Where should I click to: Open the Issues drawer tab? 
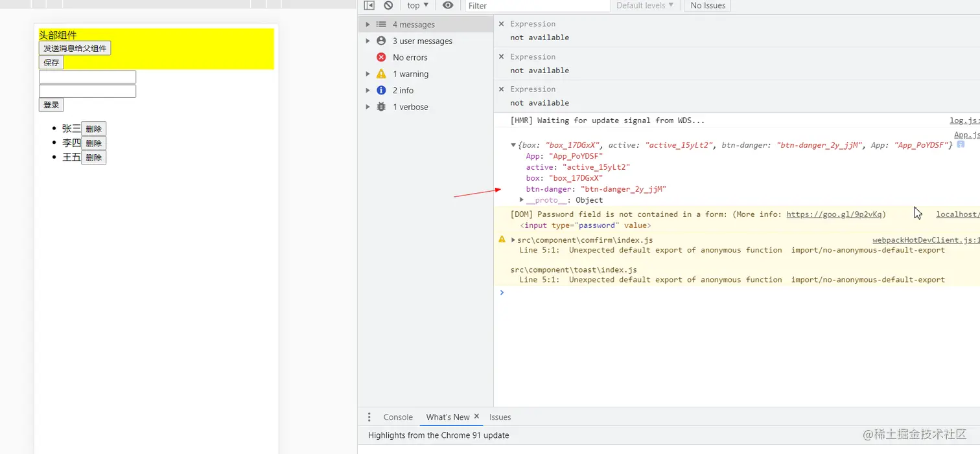[x=500, y=417]
